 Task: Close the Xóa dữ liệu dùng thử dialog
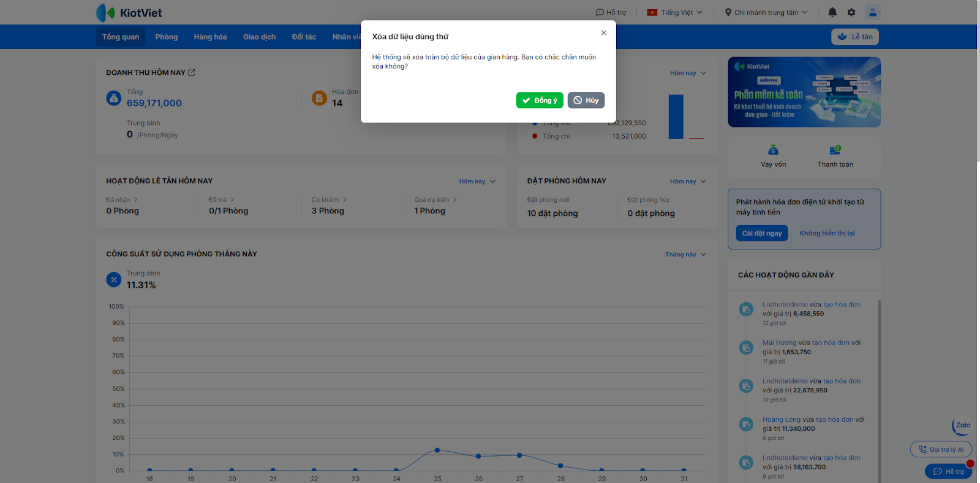pyautogui.click(x=604, y=33)
